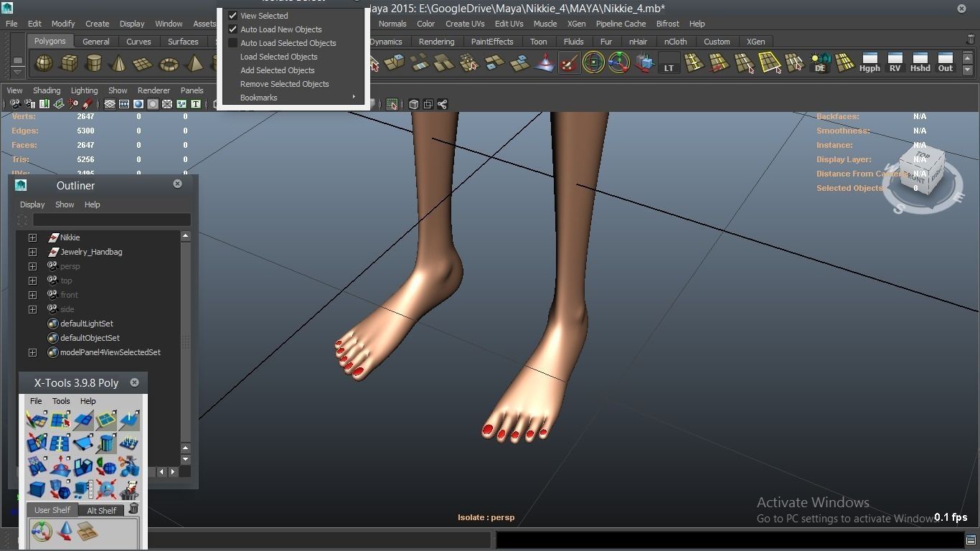Click the Script Editor icon at bottom right
This screenshot has height=551, width=980.
coord(971,540)
